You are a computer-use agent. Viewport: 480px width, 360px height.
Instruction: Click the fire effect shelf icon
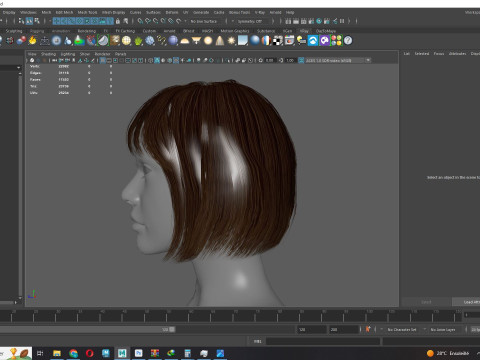pyautogui.click(x=32, y=41)
